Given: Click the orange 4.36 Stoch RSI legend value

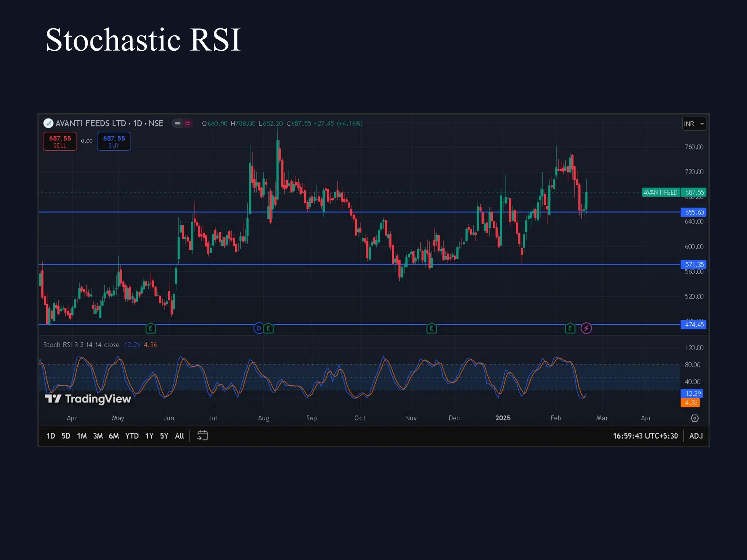Looking at the screenshot, I should [x=150, y=345].
